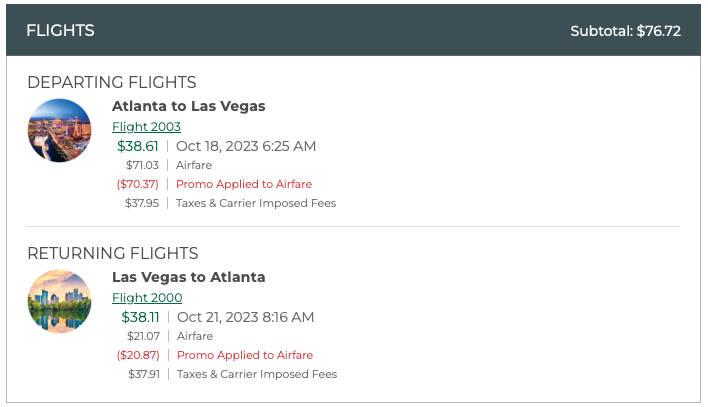Open the Flight 2000 link
Screen dimensions: 708x407
point(147,298)
